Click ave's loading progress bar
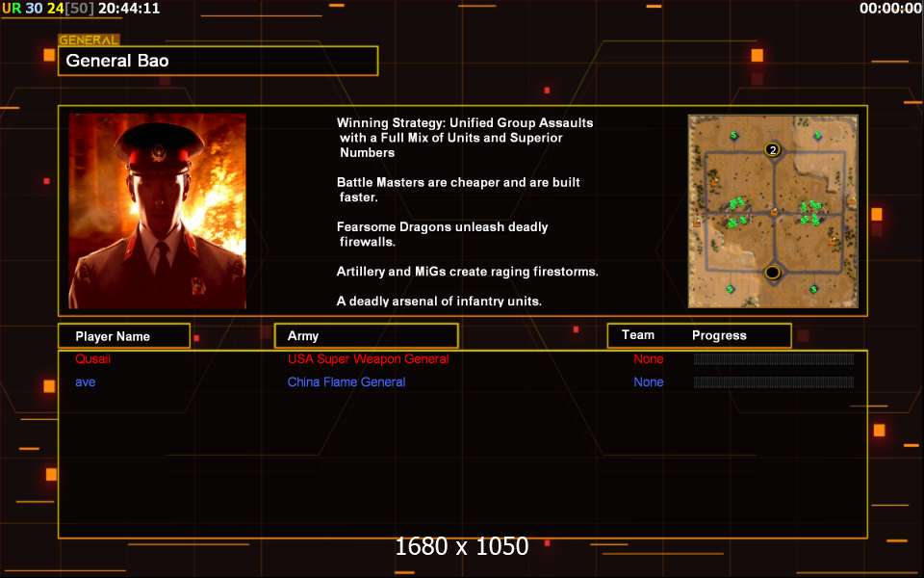Viewport: 924px width, 578px height. (774, 382)
